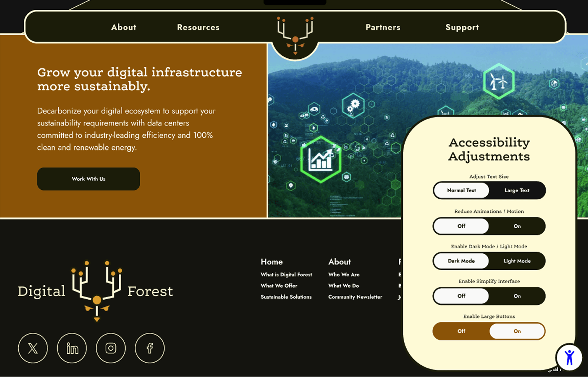
Task: Select Normal Text size
Action: coord(461,190)
